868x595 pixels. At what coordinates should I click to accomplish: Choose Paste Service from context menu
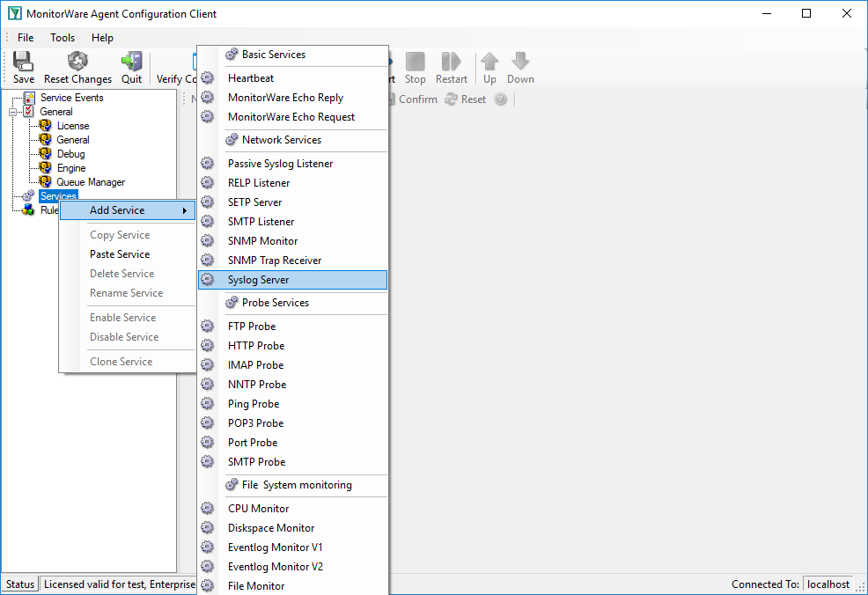tap(128, 254)
